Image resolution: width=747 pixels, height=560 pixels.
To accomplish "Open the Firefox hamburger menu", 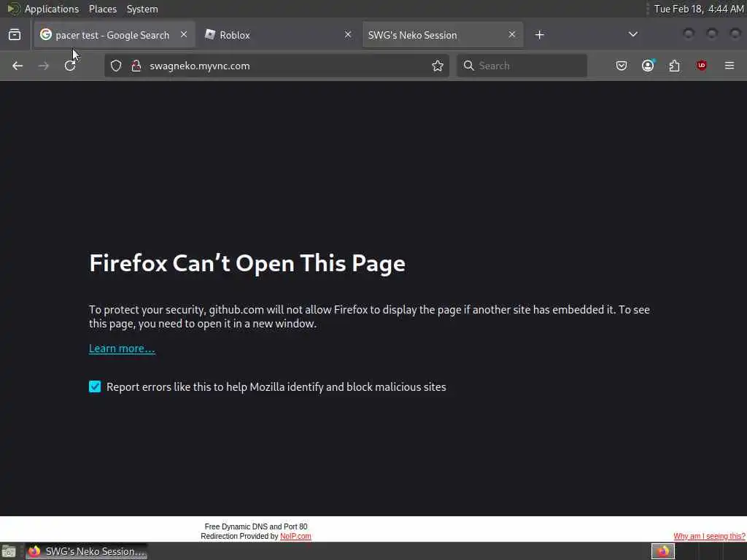I will pos(729,66).
